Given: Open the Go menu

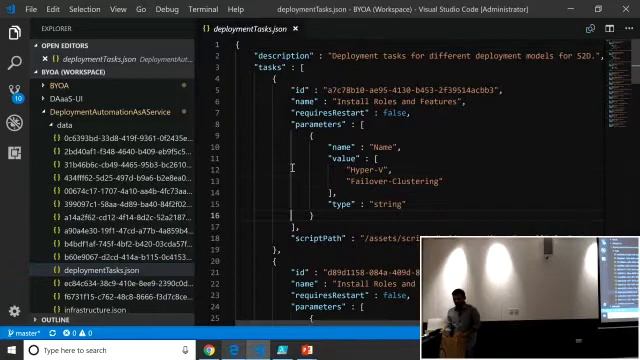Looking at the screenshot, I should [141, 9].
